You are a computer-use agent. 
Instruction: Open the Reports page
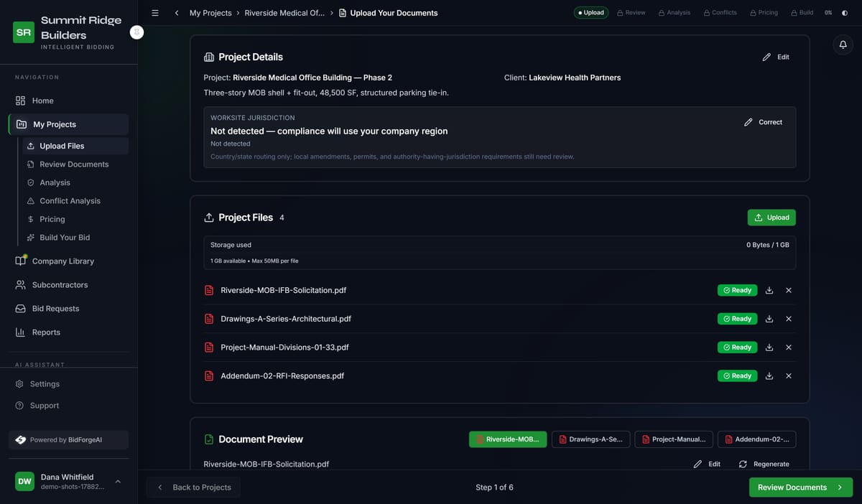[x=69, y=332]
